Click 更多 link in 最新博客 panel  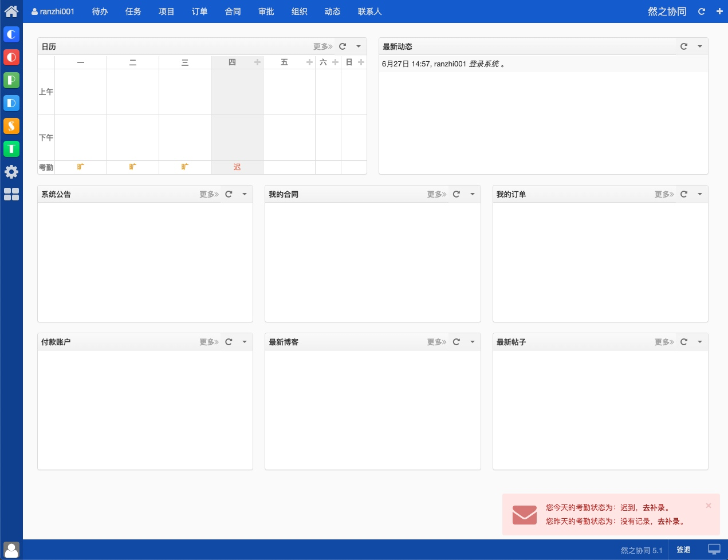pyautogui.click(x=437, y=342)
